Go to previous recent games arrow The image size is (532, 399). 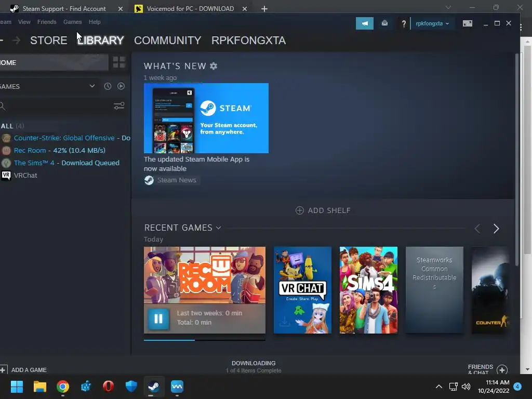click(477, 229)
